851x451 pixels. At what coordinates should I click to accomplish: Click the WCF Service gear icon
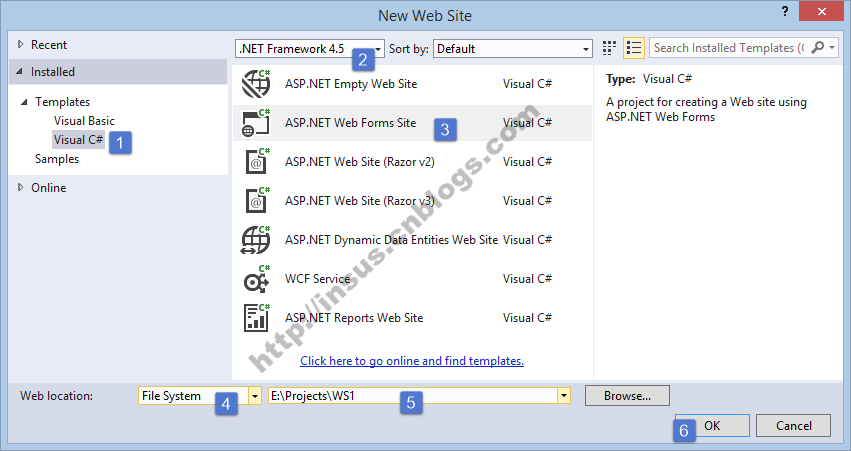(x=256, y=279)
